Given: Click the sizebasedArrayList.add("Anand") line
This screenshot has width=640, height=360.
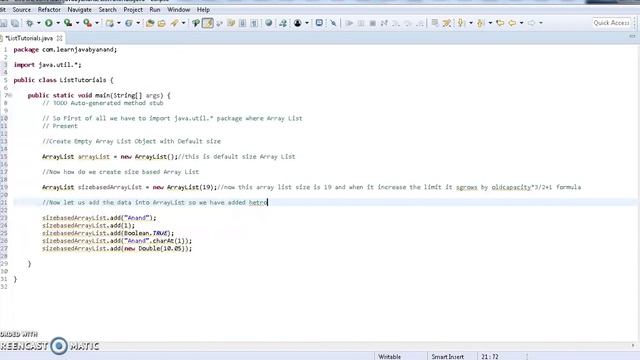Looking at the screenshot, I should coord(99,218).
